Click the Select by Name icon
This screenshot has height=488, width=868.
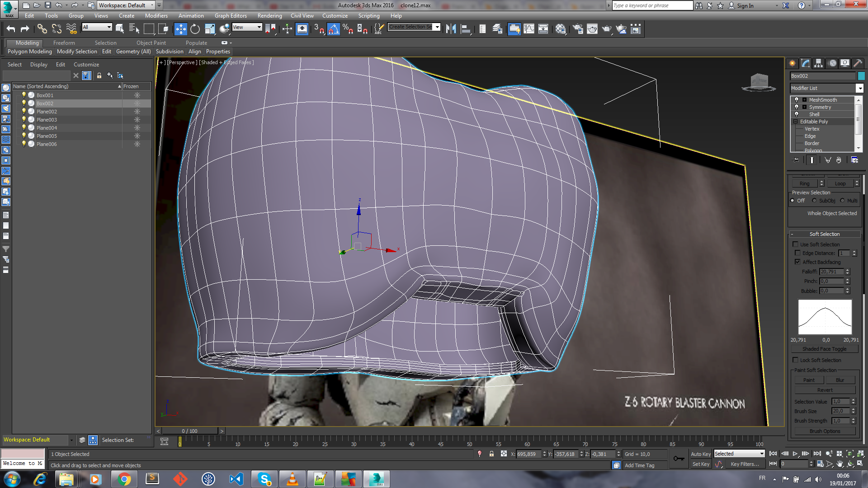134,29
